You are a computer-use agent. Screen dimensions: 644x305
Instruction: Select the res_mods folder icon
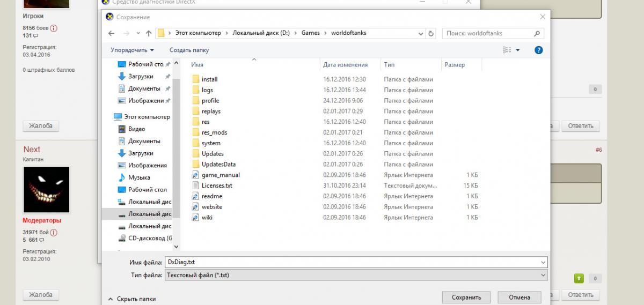(x=195, y=132)
